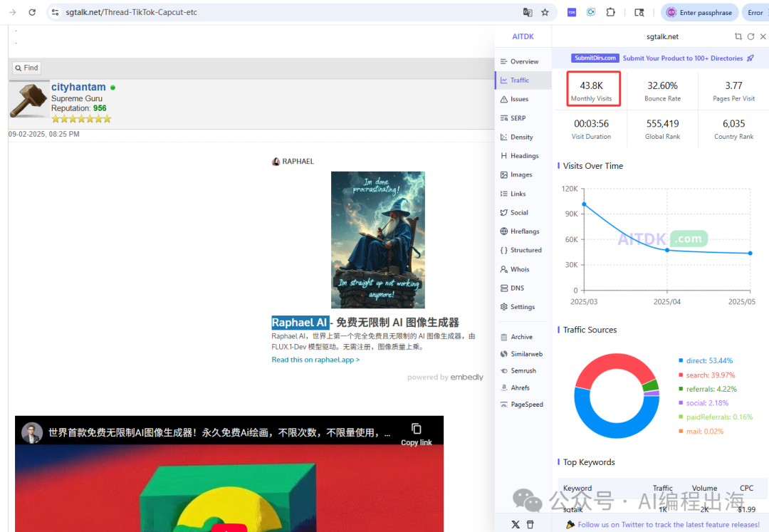Screen dimensions: 769x532
Task: Click the video channel avatar
Action: pyautogui.click(x=32, y=432)
